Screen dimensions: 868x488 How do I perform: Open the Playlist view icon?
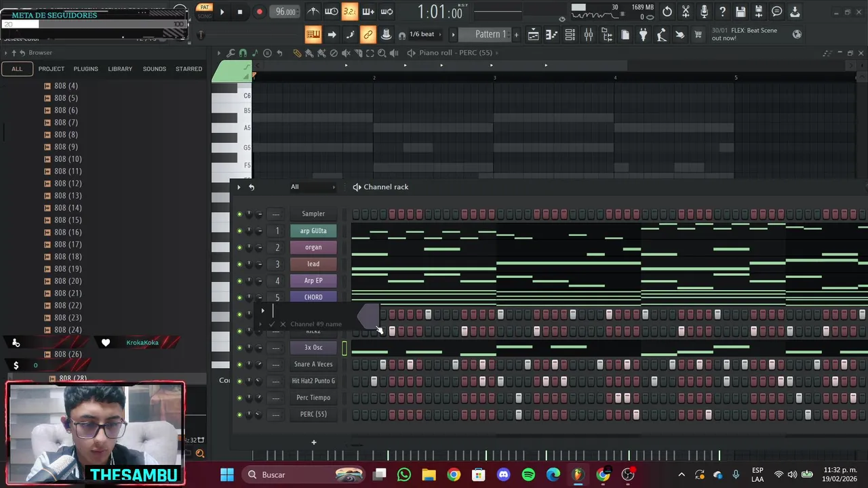534,35
